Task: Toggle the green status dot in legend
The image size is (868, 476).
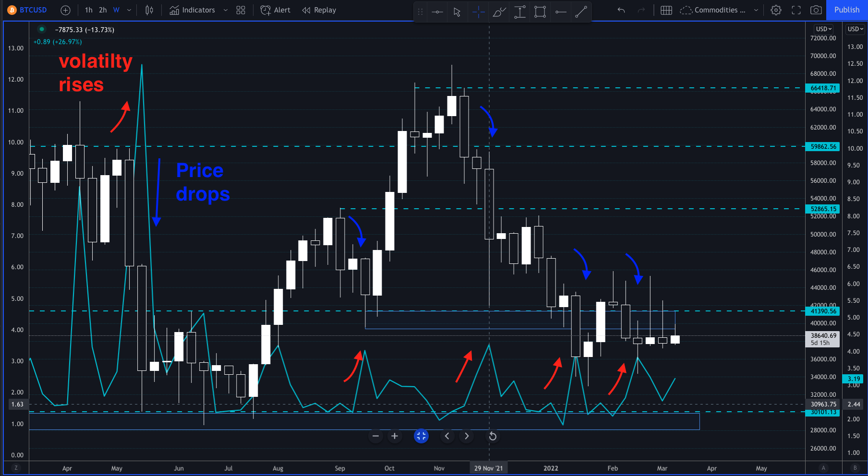Action: click(x=42, y=29)
